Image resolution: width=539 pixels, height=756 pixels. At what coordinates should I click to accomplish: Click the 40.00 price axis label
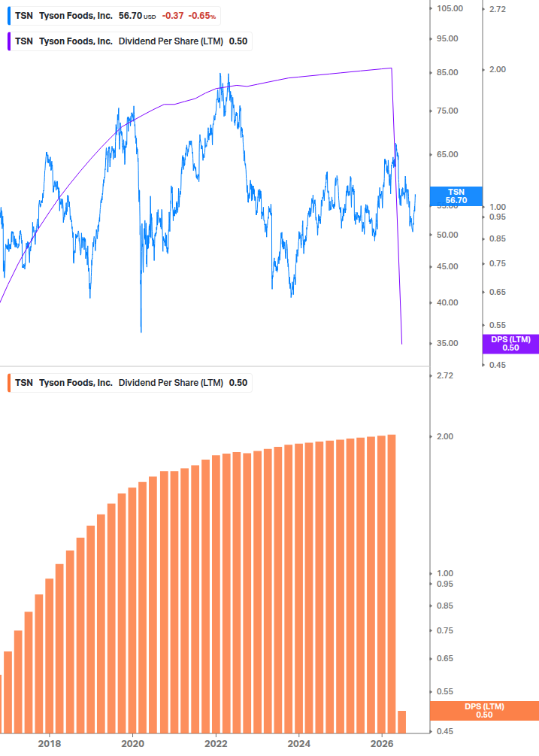tap(447, 303)
